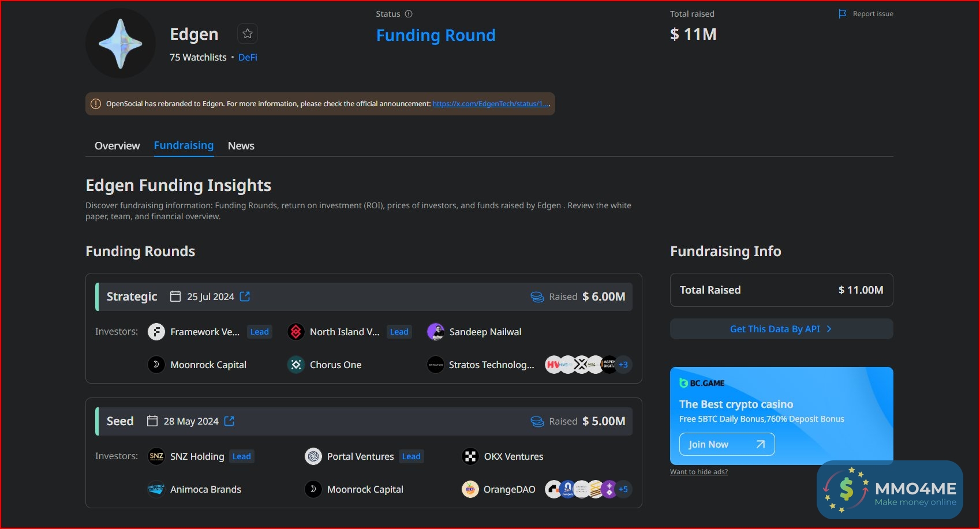This screenshot has width=980, height=529.
Task: Open Chorus One investor name
Action: pyautogui.click(x=336, y=365)
